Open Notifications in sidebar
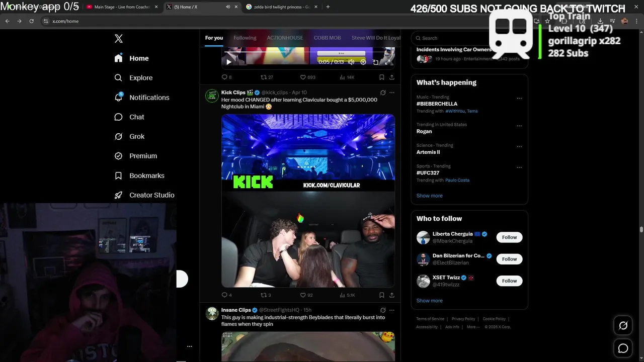Image resolution: width=644 pixels, height=362 pixels. click(x=142, y=98)
